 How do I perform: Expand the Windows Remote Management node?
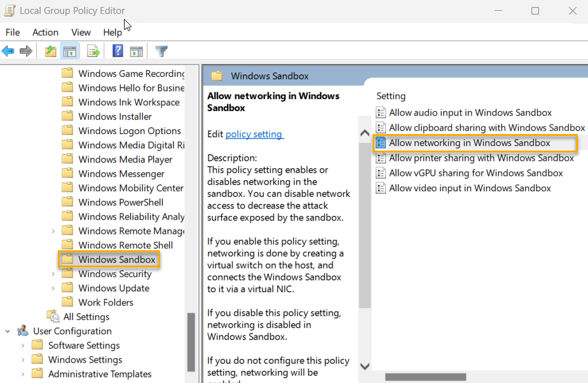click(x=53, y=231)
